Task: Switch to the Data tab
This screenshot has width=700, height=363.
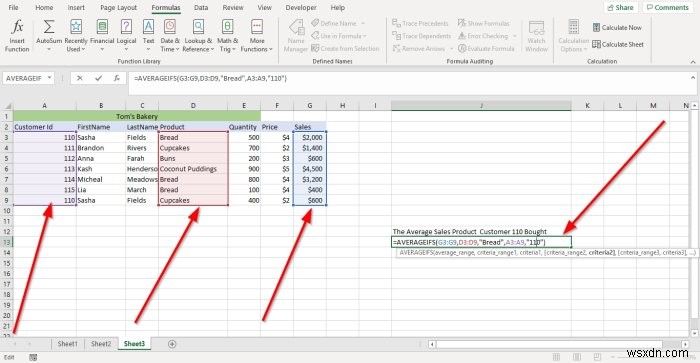Action: [201, 8]
